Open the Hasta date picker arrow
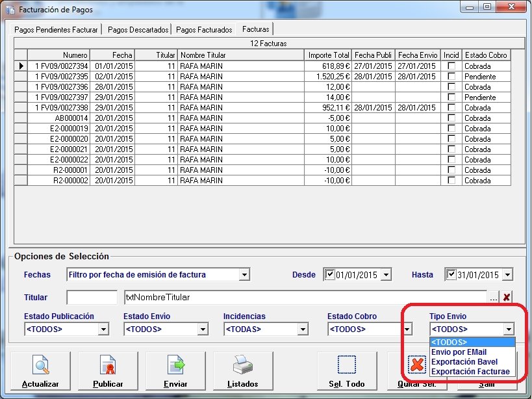Viewport: 532px width, 399px height. 507,274
